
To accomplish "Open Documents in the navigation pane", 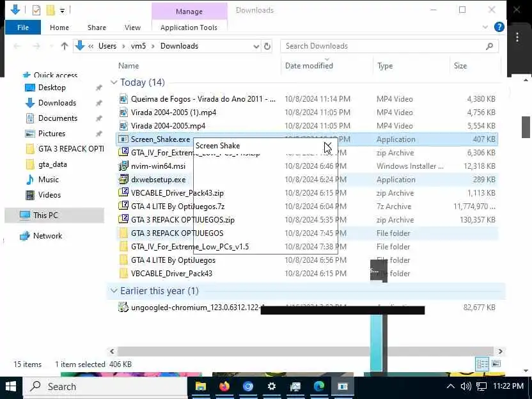I will [58, 118].
